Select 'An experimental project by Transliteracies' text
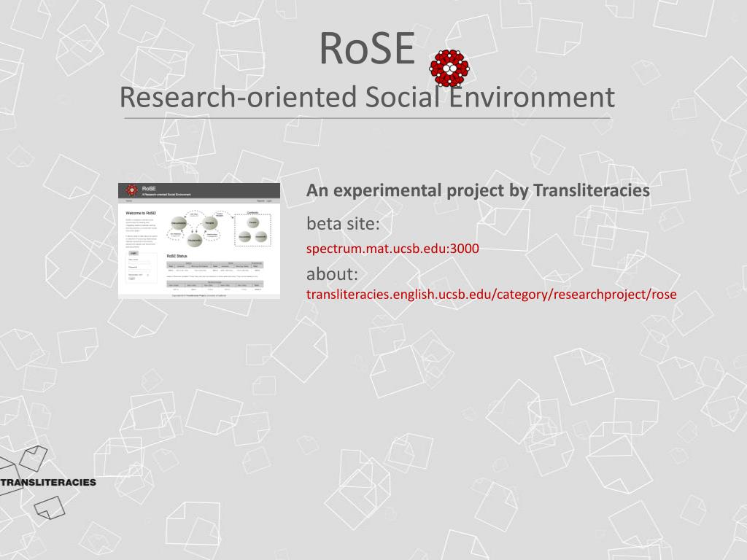Image resolution: width=747 pixels, height=560 pixels. click(478, 190)
